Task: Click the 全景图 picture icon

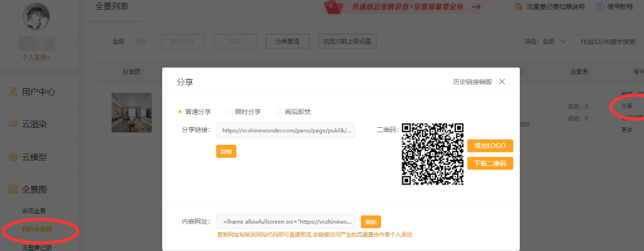Action: 13,189
